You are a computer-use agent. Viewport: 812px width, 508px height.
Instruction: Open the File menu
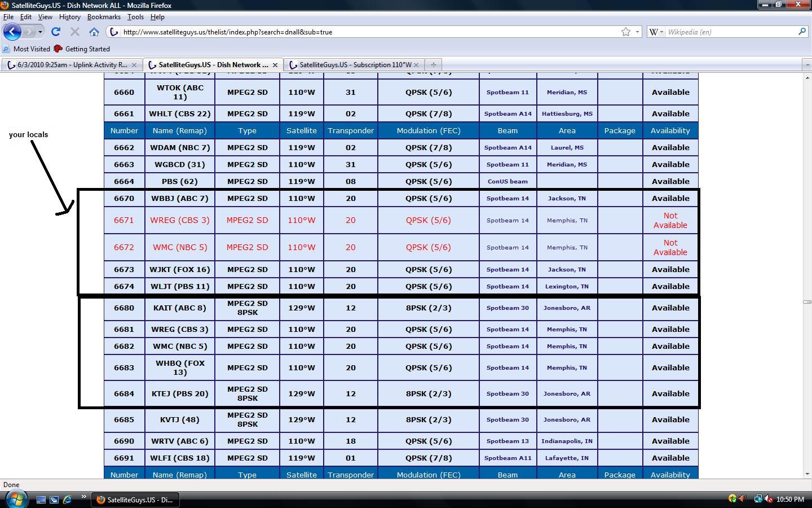[8, 17]
